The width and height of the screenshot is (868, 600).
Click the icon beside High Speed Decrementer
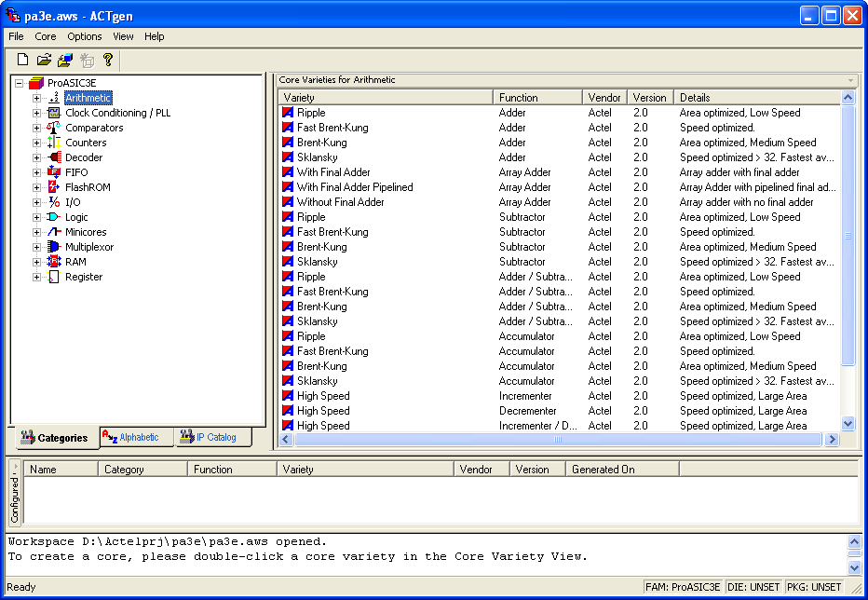click(x=288, y=411)
